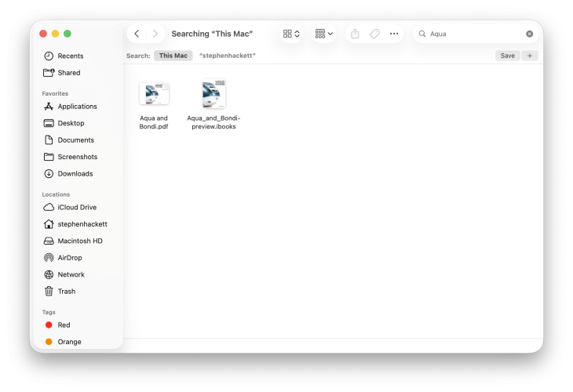Screen dimensions: 573x392
Task: Clear the Aqua search text
Action: (x=529, y=34)
